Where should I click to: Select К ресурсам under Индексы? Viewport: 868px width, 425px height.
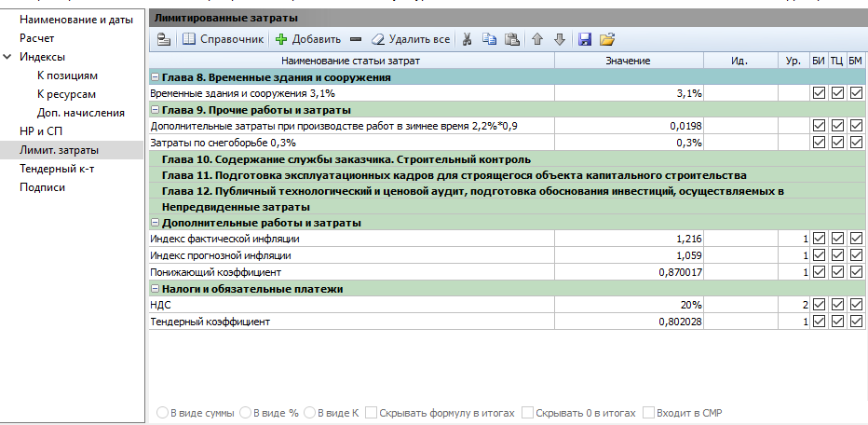point(66,94)
